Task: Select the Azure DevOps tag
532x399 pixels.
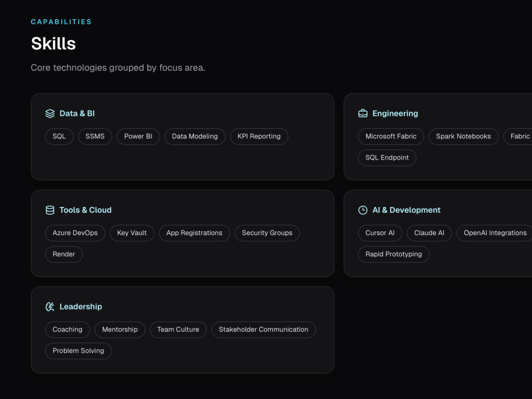Action: click(75, 233)
